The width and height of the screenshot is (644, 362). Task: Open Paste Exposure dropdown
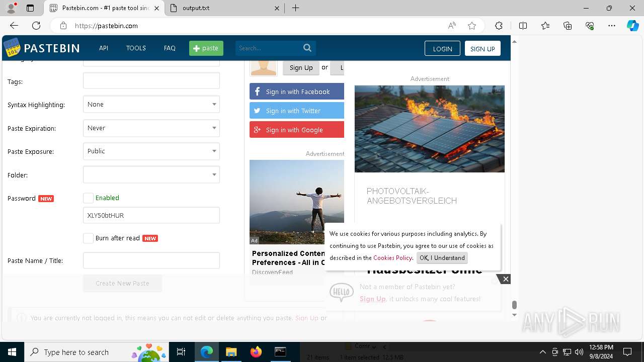[x=151, y=151]
